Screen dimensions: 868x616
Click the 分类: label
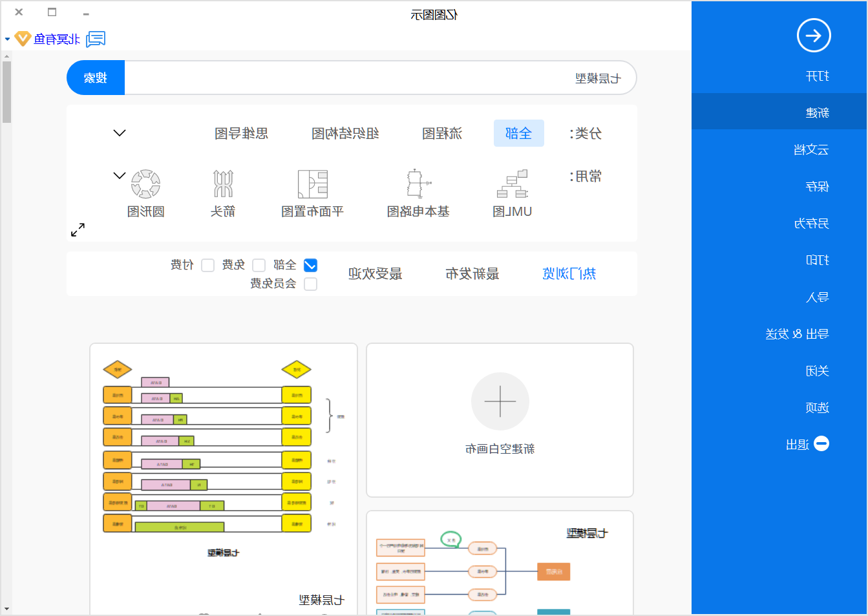tap(586, 133)
